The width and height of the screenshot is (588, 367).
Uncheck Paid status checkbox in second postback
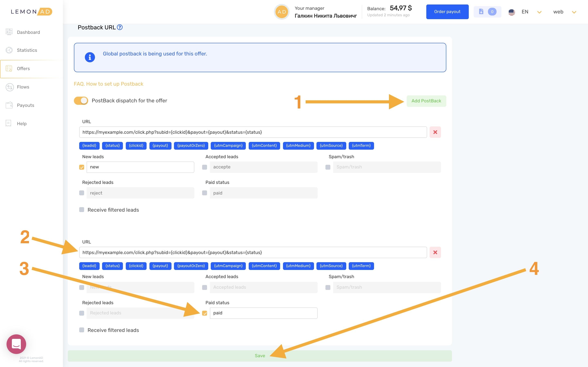tap(205, 313)
